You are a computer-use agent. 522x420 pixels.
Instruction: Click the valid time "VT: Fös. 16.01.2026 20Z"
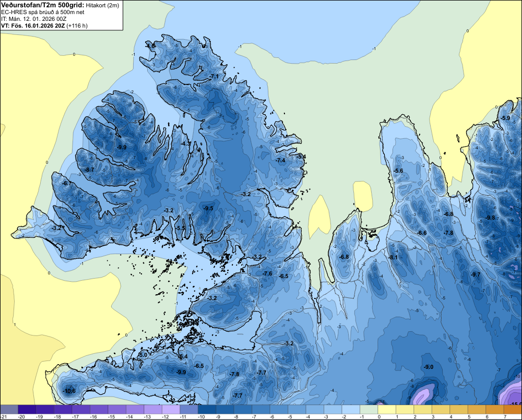(x=33, y=26)
